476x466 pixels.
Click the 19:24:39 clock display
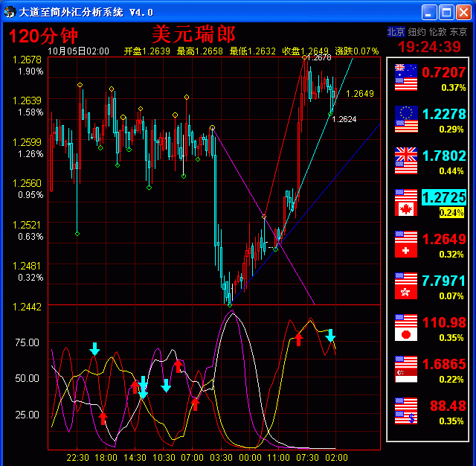coord(429,46)
